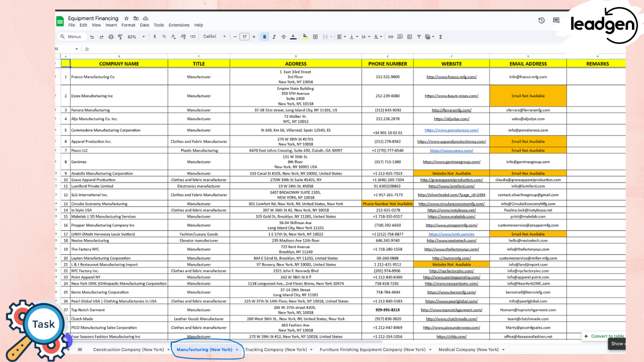Decrease font size with minus button

click(x=235, y=37)
